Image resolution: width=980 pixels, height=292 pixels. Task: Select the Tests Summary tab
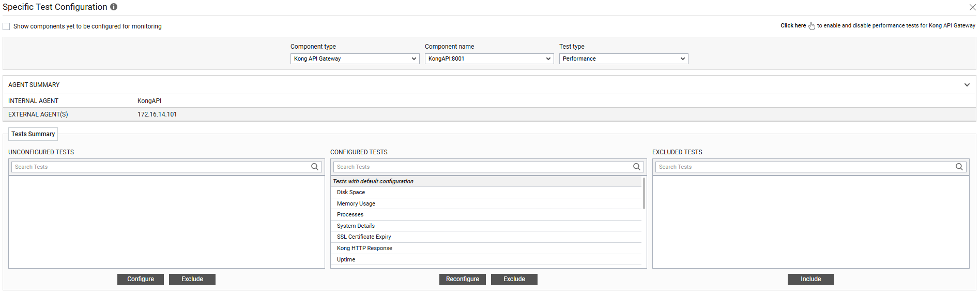coord(33,134)
